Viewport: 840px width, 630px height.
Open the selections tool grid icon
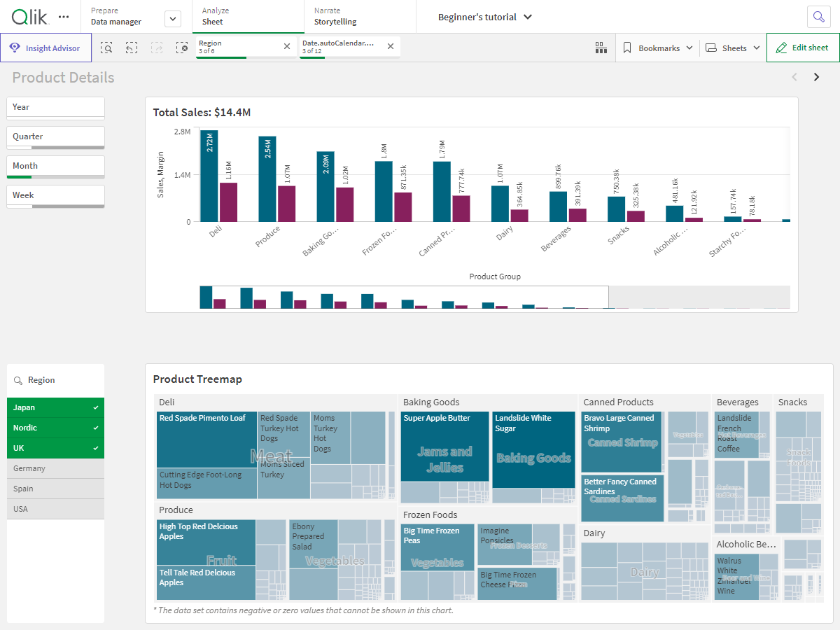pos(601,48)
